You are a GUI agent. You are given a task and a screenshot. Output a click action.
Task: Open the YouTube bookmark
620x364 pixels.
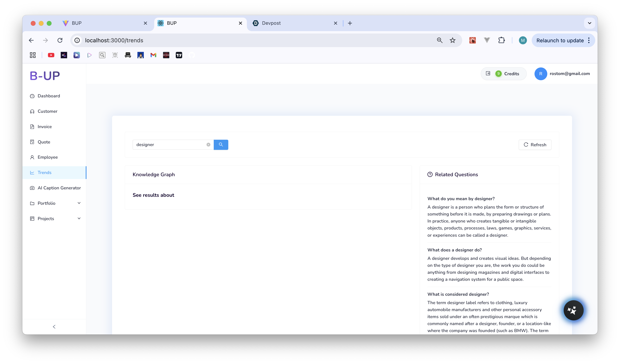(x=51, y=55)
